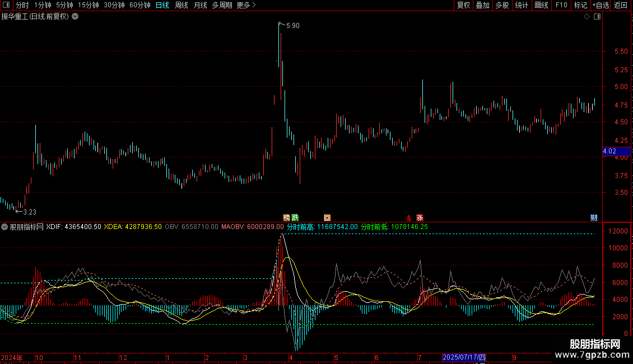Click the red $ marker icon
Screen dimensions: 633x364
point(409,217)
